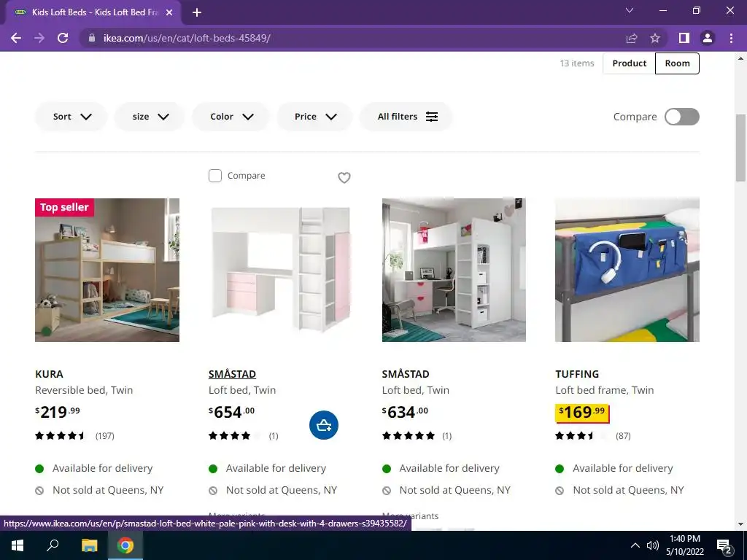Viewport: 747px width, 560px height.
Task: Click the browser forward arrow
Action: point(39,38)
